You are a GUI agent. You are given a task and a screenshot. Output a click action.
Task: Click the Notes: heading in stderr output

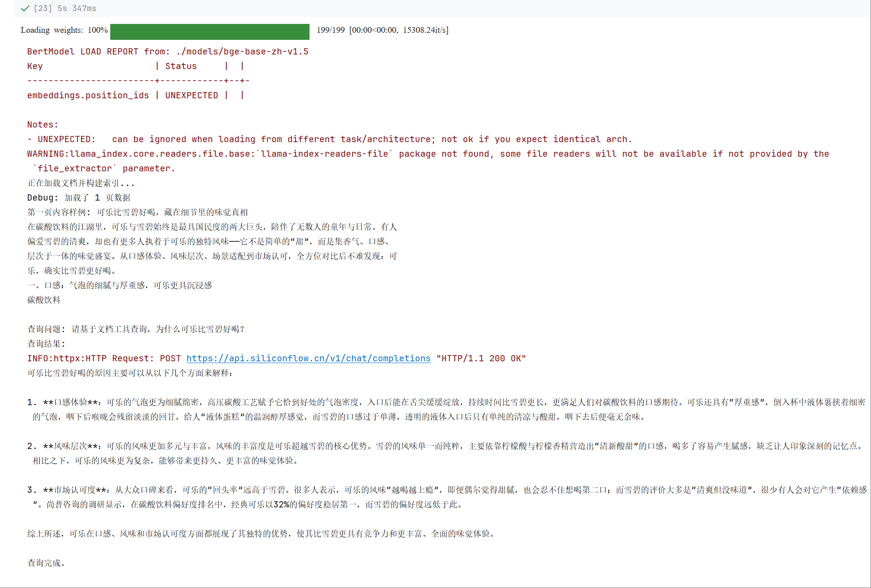pos(43,124)
